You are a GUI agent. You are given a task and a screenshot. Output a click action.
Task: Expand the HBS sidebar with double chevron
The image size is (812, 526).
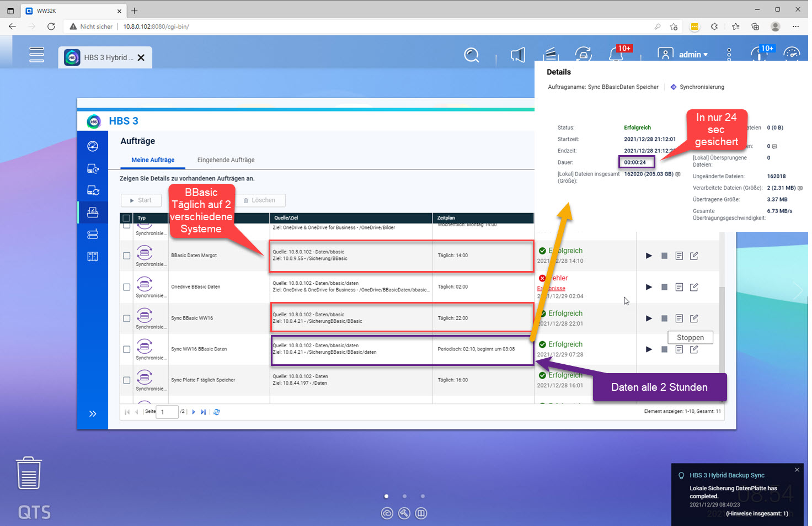click(93, 413)
